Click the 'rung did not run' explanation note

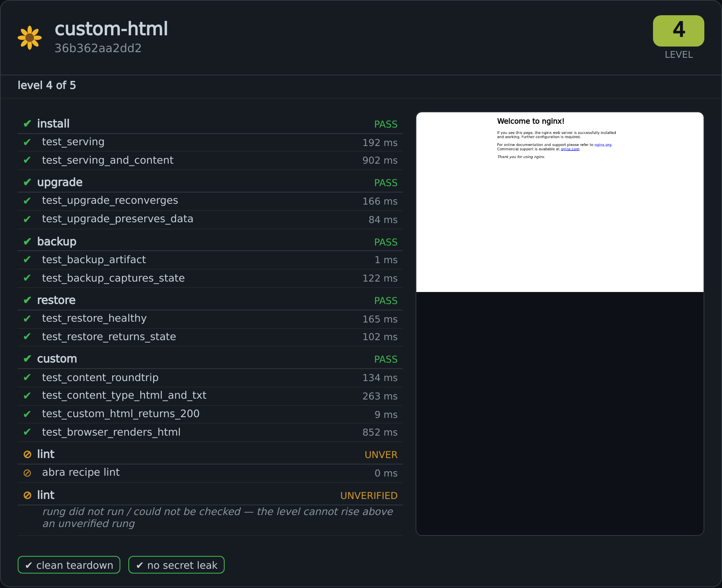pos(218,518)
